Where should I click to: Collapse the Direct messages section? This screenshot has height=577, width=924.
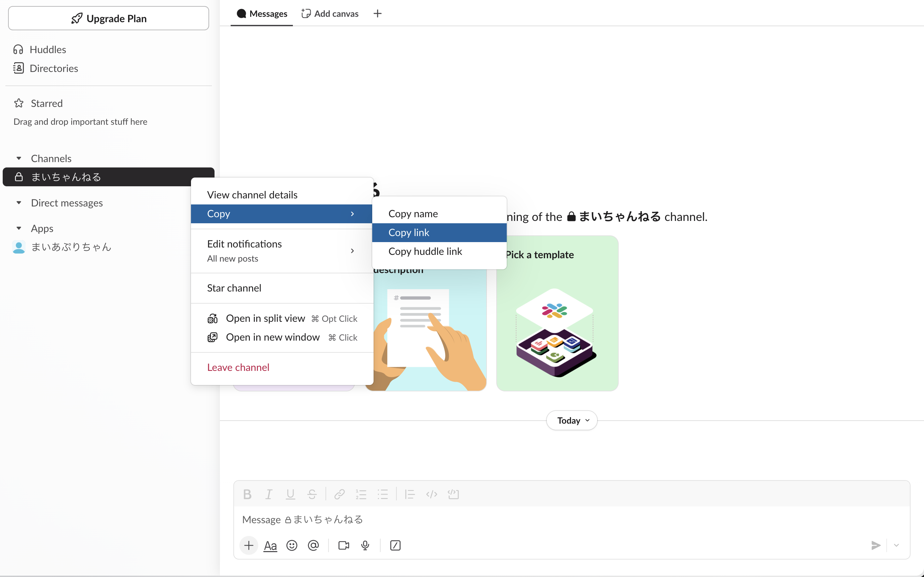(x=19, y=203)
